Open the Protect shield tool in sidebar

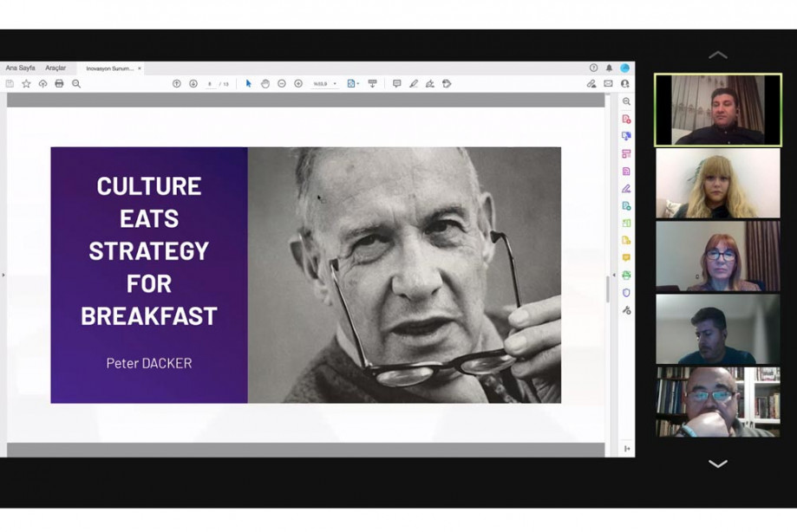point(626,293)
